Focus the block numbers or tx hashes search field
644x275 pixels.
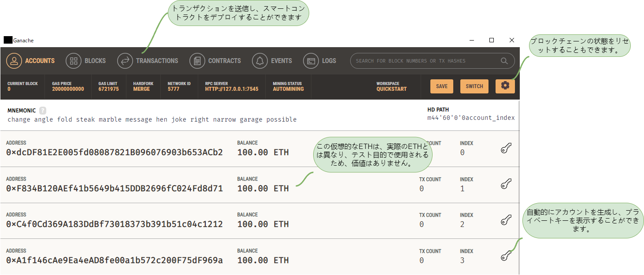(x=432, y=61)
